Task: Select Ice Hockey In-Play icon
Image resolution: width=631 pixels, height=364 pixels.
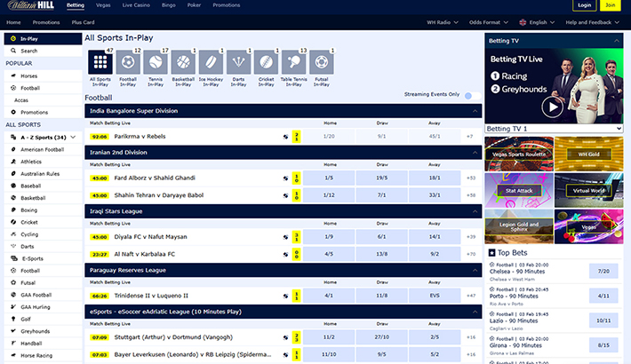Action: (211, 62)
